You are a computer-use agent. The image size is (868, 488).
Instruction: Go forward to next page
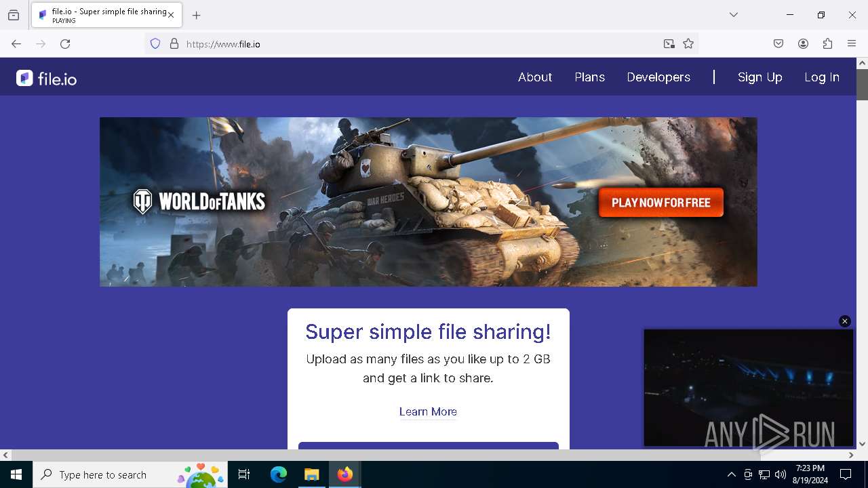(41, 44)
